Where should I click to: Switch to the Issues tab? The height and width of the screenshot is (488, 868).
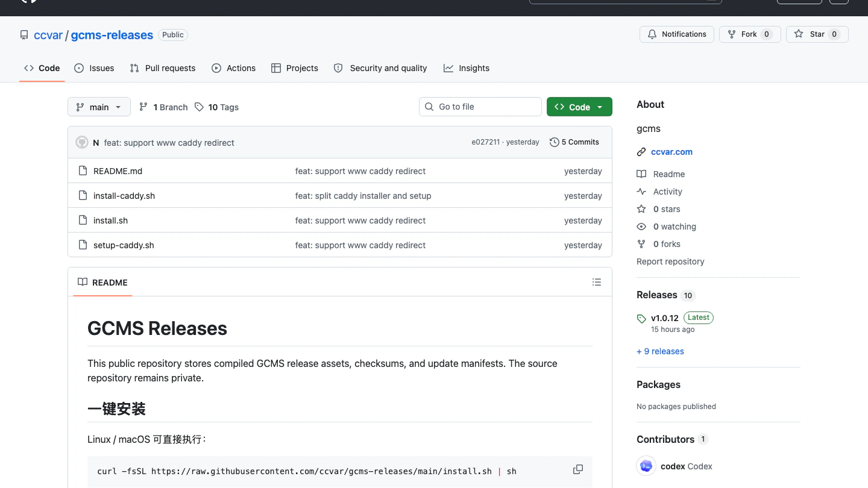[94, 68]
